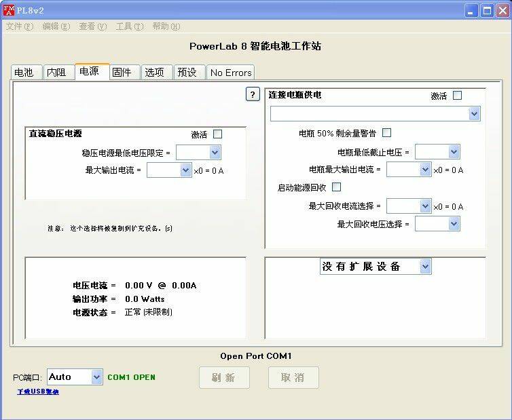Close the PL8v2 window

point(503,10)
